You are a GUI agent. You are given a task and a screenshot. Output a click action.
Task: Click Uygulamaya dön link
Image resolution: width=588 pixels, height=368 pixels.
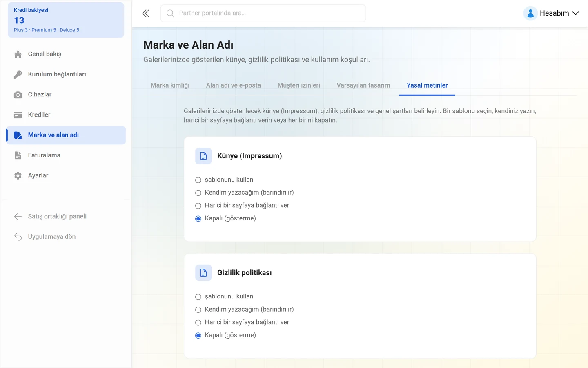[x=66, y=237]
